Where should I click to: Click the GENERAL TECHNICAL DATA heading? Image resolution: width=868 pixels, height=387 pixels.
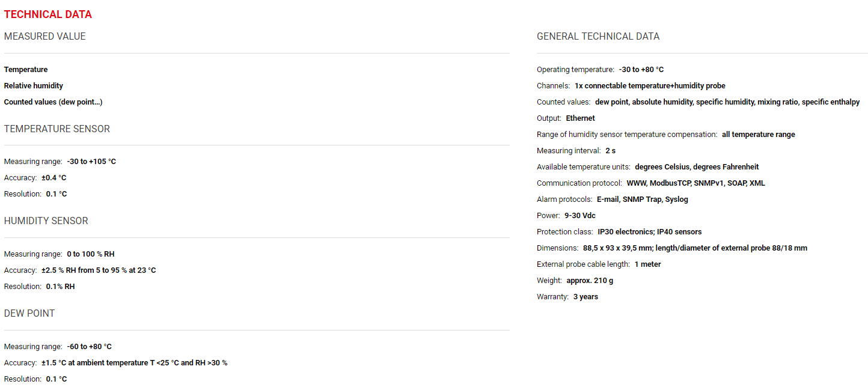pyautogui.click(x=598, y=37)
